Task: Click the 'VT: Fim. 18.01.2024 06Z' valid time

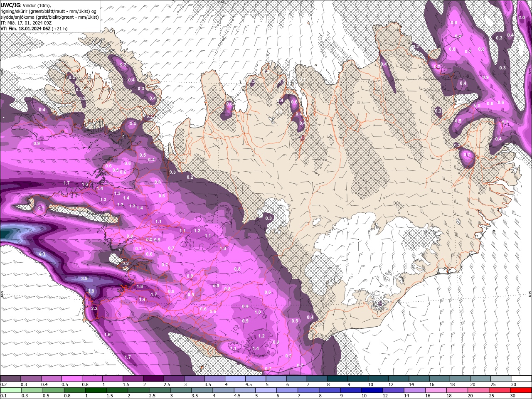Action: click(x=26, y=29)
